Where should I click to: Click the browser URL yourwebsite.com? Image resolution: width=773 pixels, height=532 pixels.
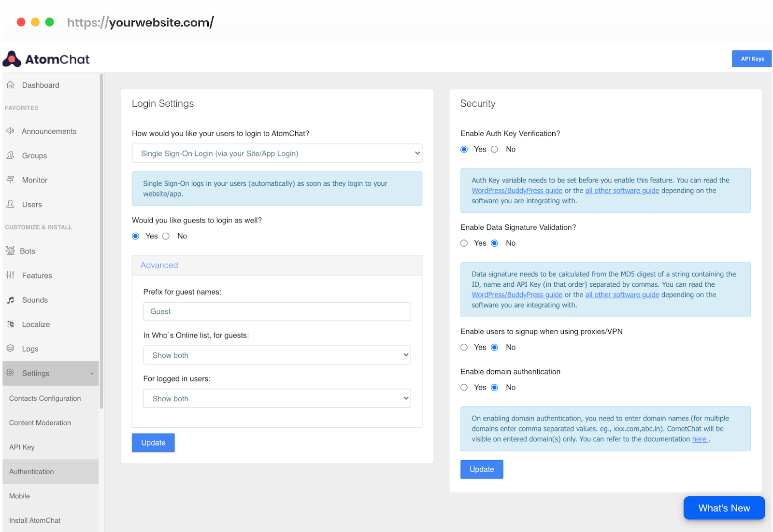(x=140, y=22)
